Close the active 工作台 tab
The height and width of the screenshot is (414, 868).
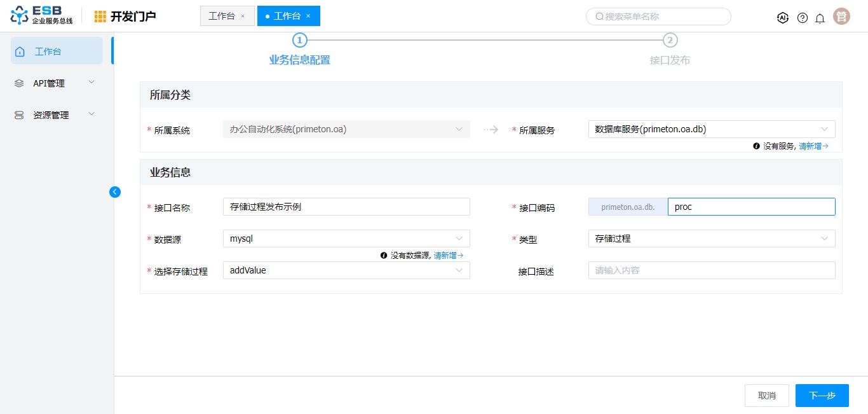pos(309,16)
